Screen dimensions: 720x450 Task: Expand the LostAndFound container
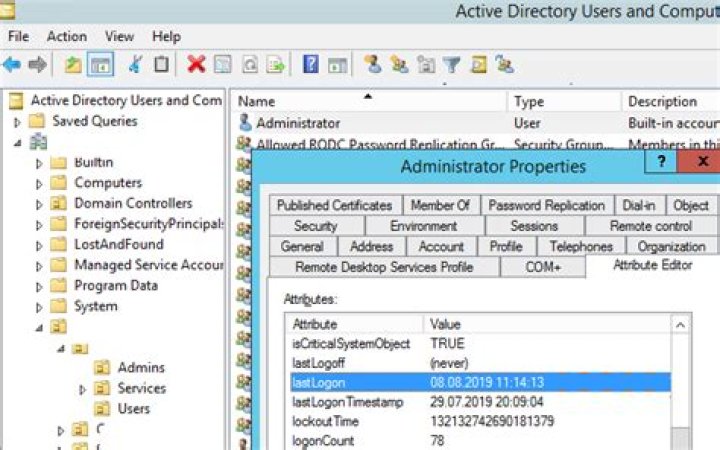point(39,246)
